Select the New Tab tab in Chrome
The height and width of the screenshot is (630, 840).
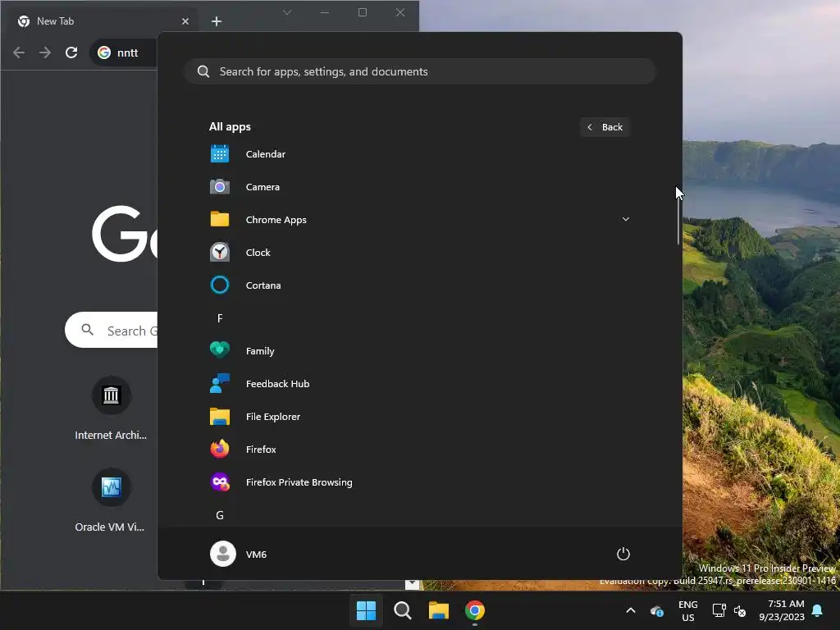pos(102,21)
